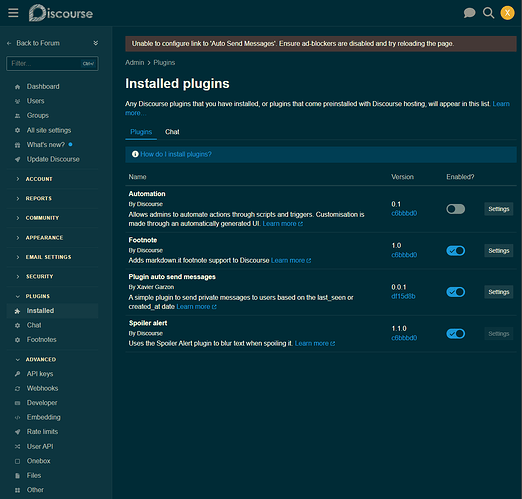This screenshot has width=522, height=499.
Task: Click the Onebox square icon
Action: pos(18,461)
